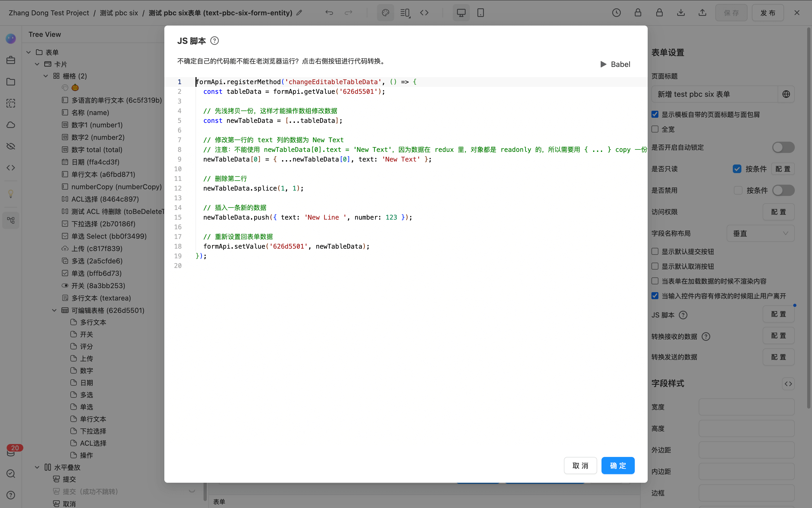Open the theme palette icon
The height and width of the screenshot is (508, 812).
pos(386,13)
